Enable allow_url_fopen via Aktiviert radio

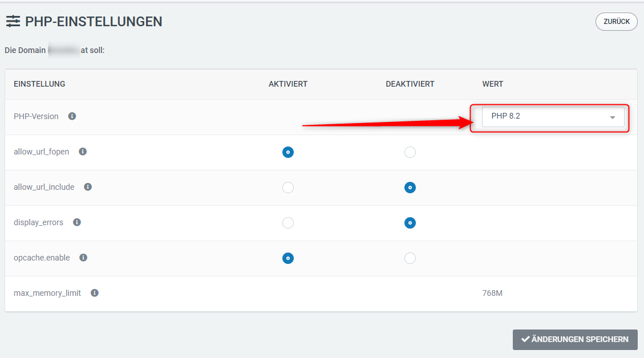point(288,152)
